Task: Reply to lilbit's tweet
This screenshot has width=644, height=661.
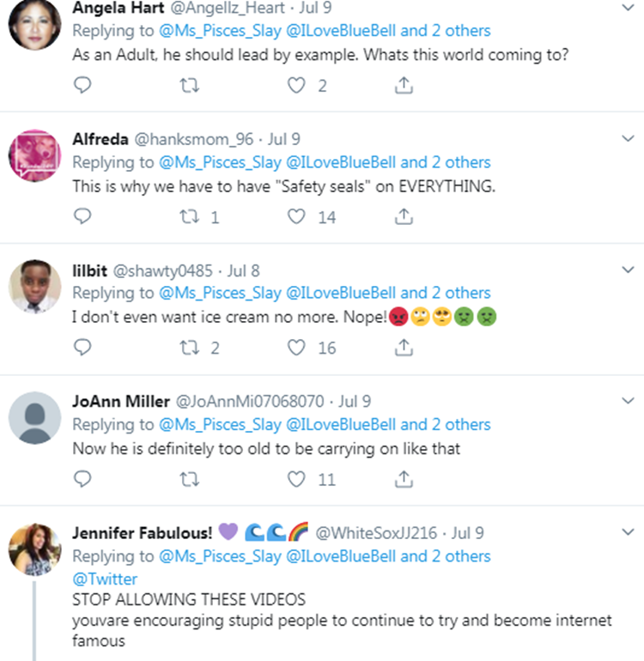Action: [x=82, y=348]
